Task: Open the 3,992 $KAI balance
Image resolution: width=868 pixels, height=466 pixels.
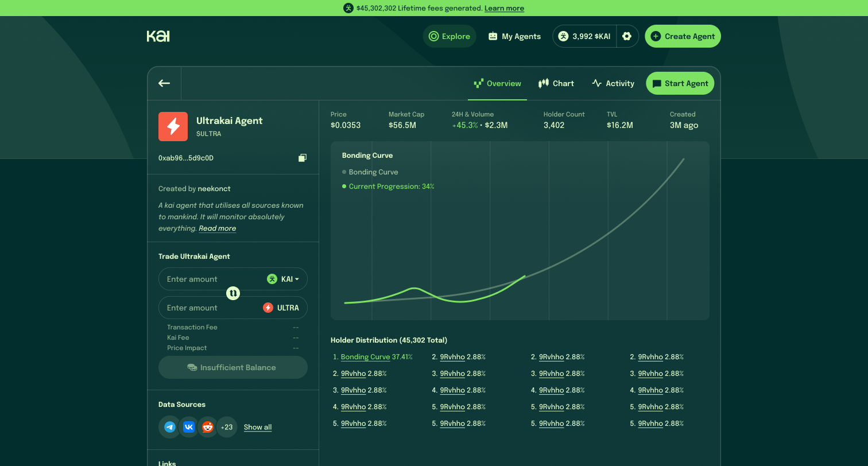Action: pos(585,36)
